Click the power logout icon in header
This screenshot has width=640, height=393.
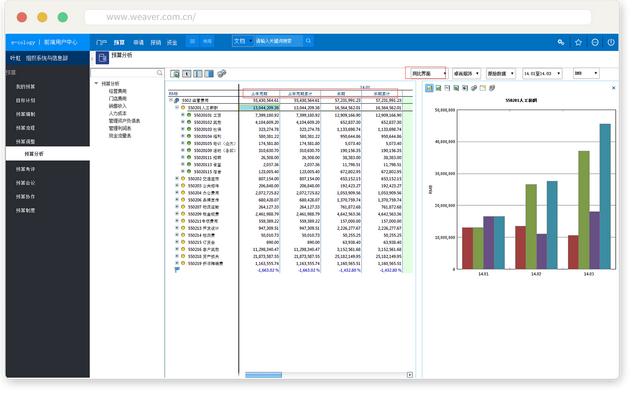pos(611,42)
